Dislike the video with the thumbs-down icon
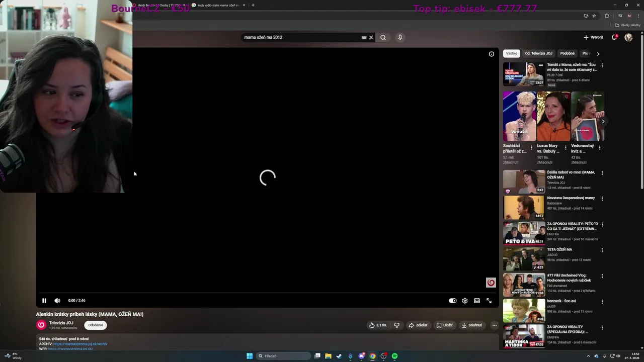The width and height of the screenshot is (644, 362). click(397, 325)
